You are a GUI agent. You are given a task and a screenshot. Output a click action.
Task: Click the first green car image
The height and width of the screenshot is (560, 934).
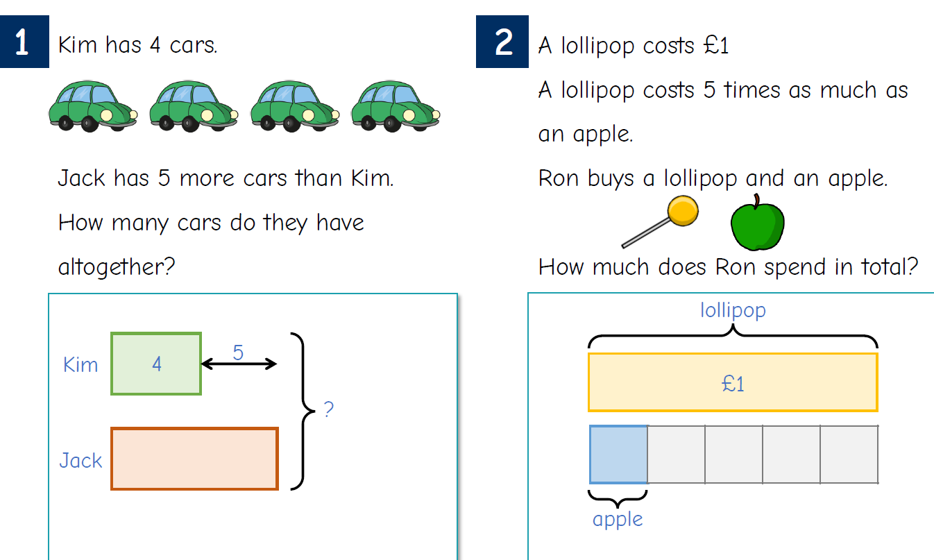(x=93, y=106)
